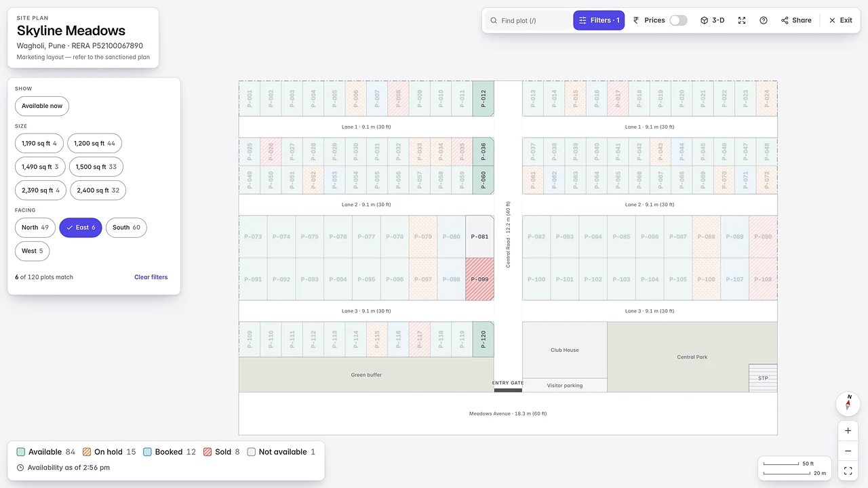
Task: Click the On hold legend swatch
Action: (87, 452)
